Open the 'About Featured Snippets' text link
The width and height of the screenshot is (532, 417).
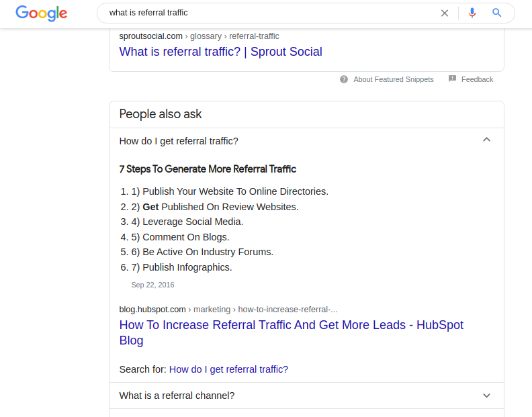point(393,79)
